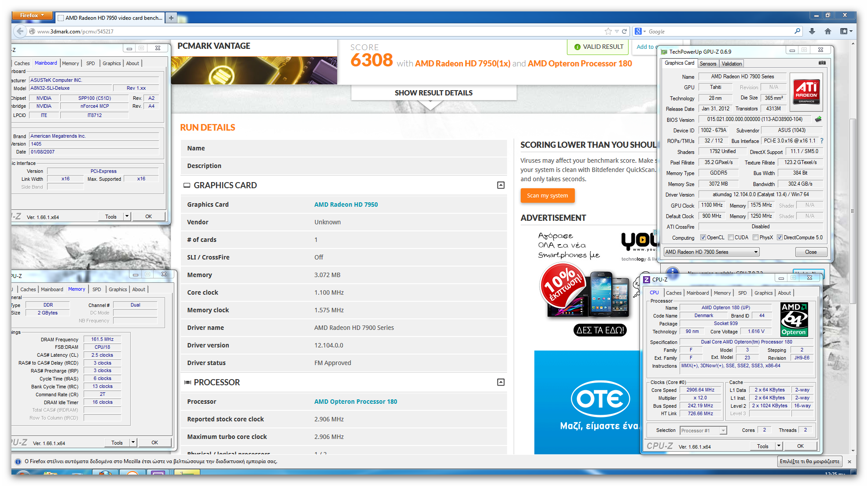Click the GPU-Z title bar app icon
The width and height of the screenshot is (868, 486).
tap(664, 51)
